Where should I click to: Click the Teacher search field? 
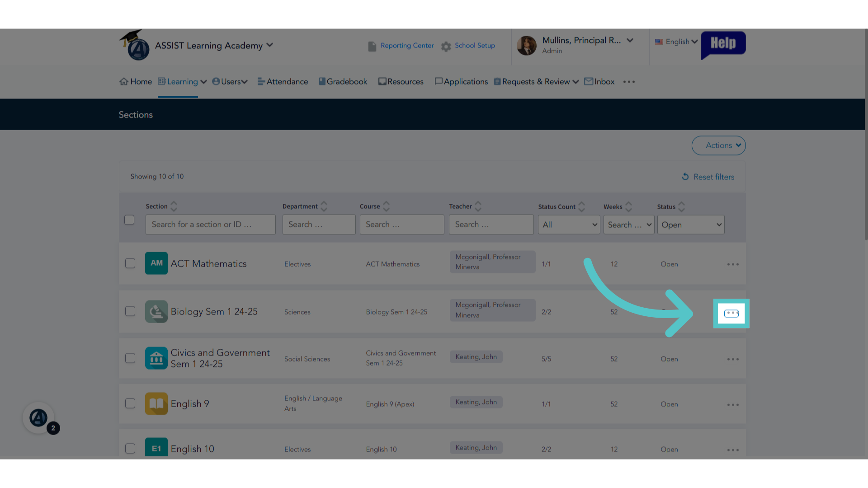click(x=491, y=225)
